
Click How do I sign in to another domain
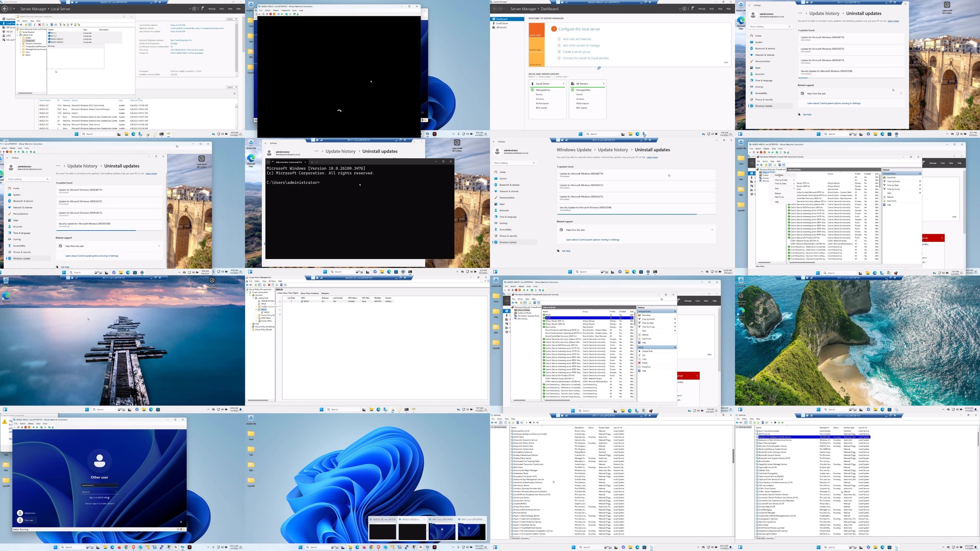click(x=99, y=504)
